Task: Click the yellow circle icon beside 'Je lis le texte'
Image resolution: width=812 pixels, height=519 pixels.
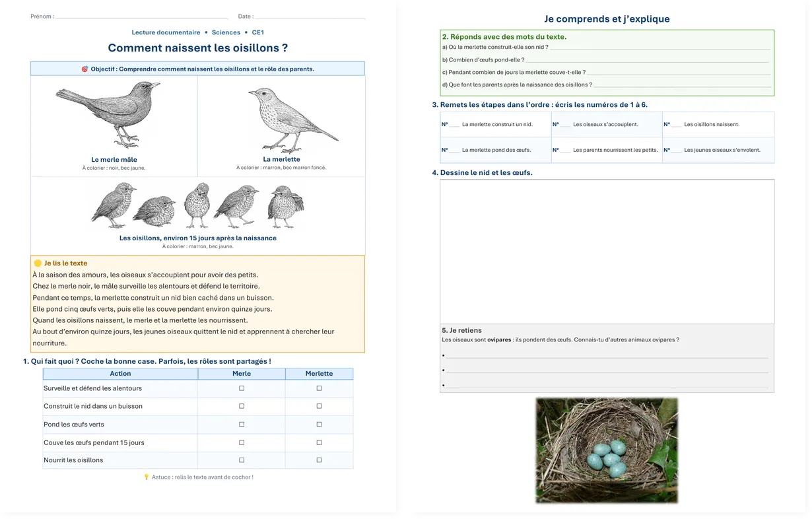Action: click(x=38, y=263)
